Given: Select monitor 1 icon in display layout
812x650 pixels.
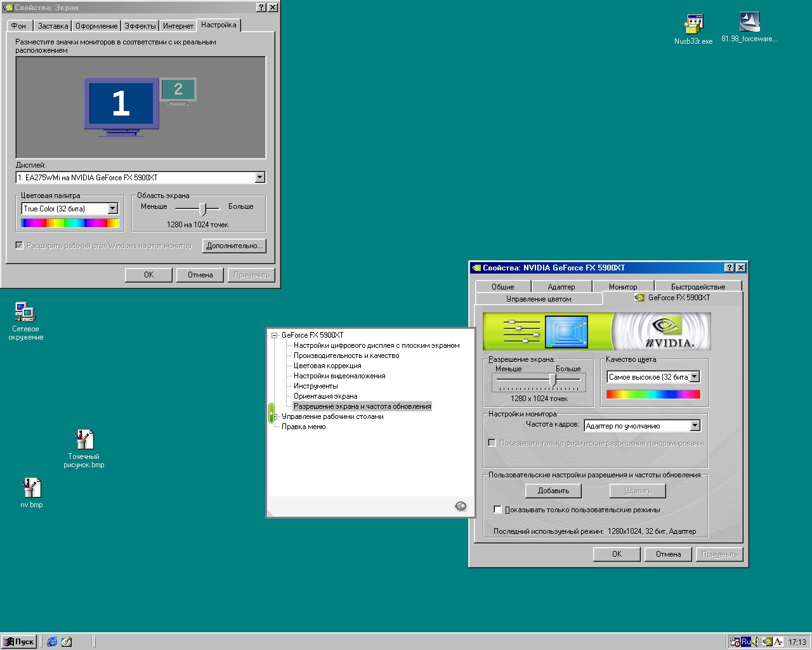Looking at the screenshot, I should [x=121, y=103].
